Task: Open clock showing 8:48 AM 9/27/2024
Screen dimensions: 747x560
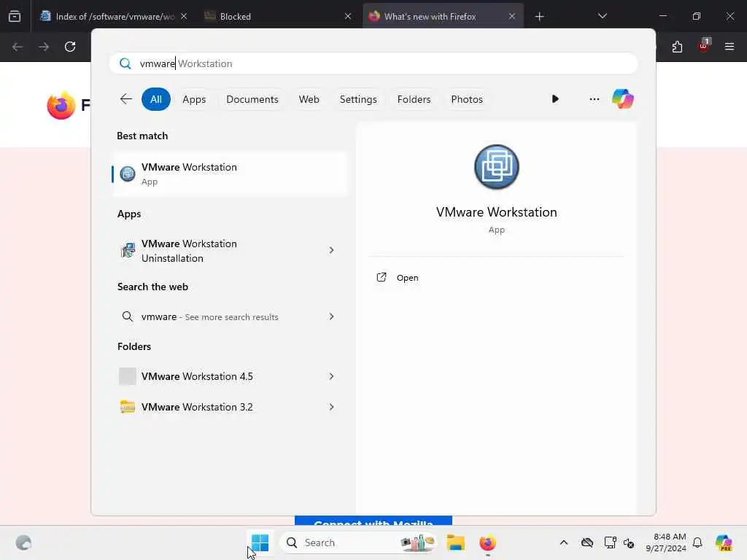Action: pyautogui.click(x=666, y=542)
